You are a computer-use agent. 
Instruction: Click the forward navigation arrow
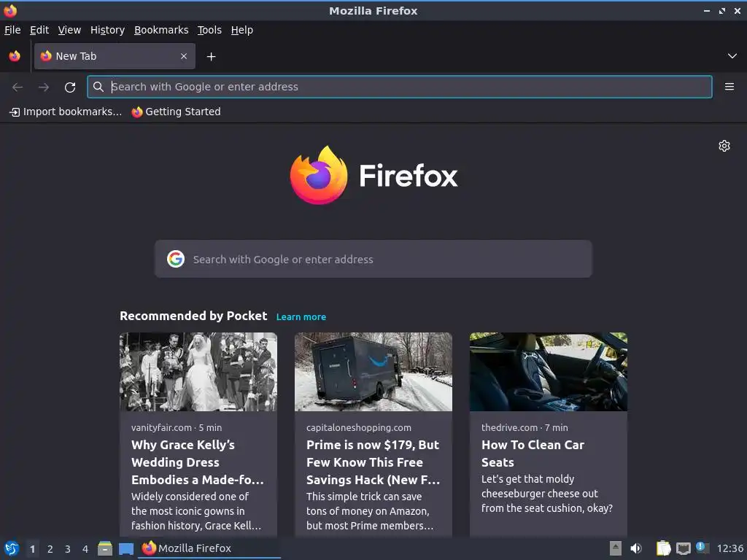coord(44,87)
